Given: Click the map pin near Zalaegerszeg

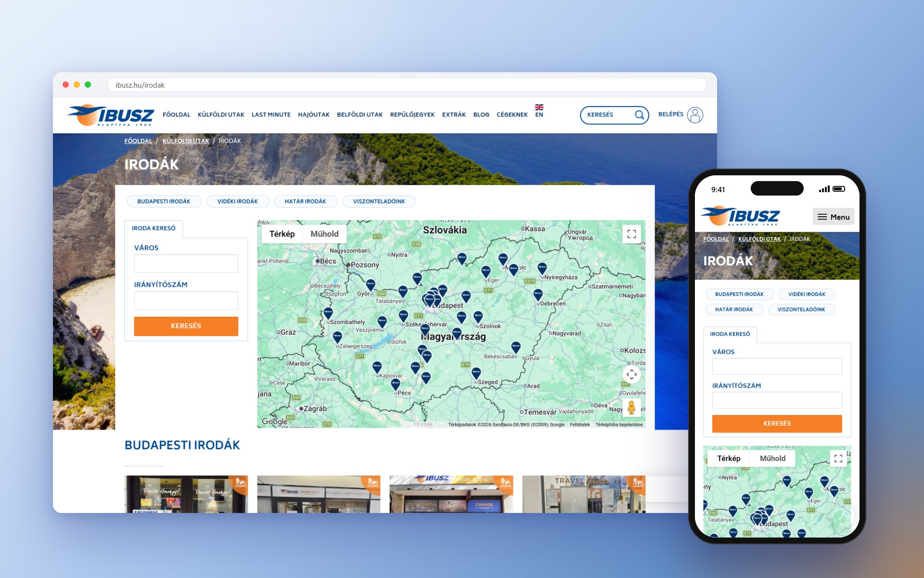Looking at the screenshot, I should pyautogui.click(x=337, y=337).
